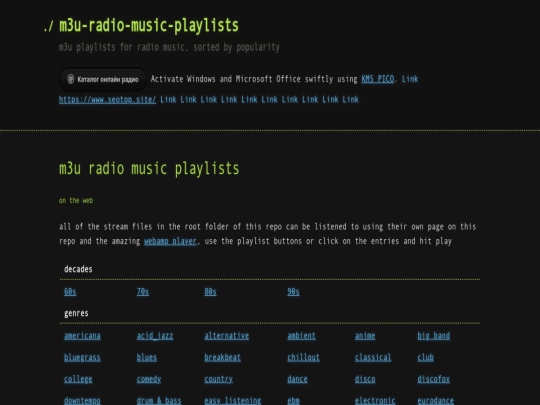Open the 80s decade playlist
The image size is (540, 405).
(x=210, y=292)
